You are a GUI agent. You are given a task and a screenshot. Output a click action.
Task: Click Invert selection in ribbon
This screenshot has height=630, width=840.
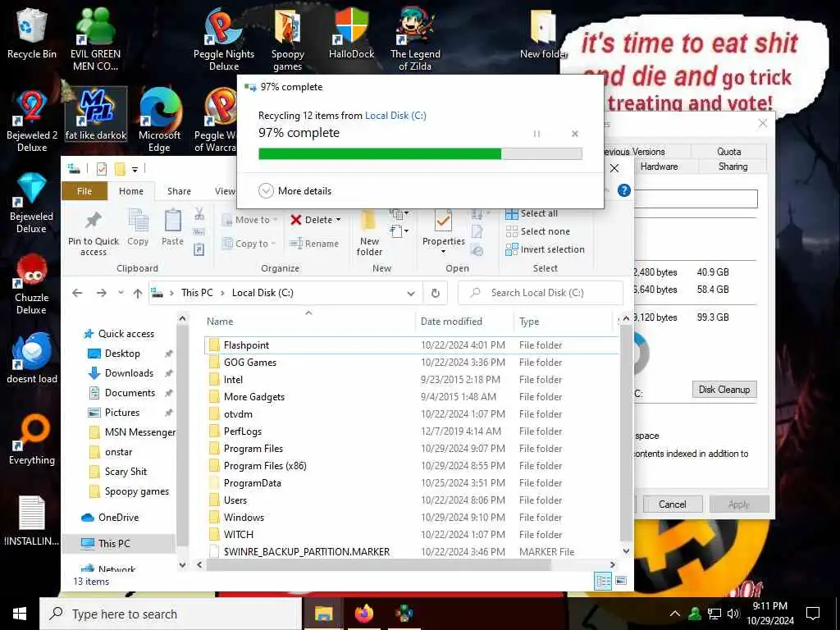(x=545, y=249)
